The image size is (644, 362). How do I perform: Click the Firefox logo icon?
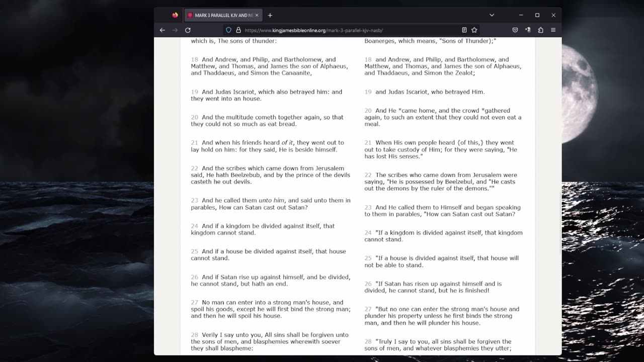pyautogui.click(x=175, y=15)
